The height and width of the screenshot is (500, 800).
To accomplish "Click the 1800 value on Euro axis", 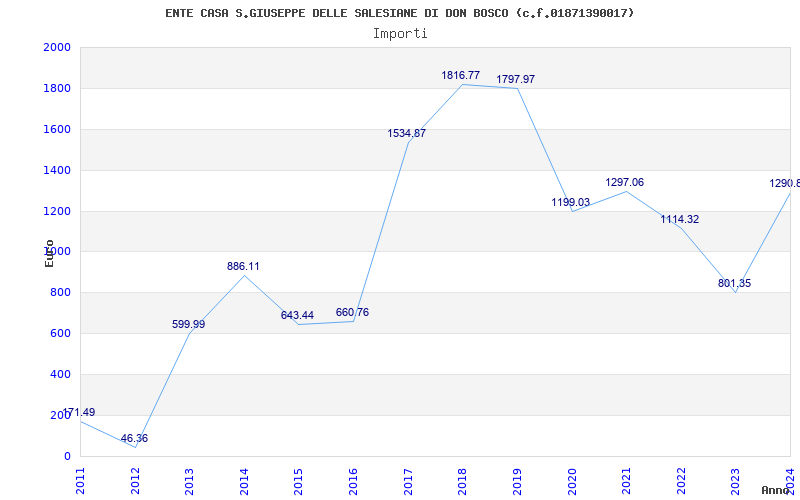I will (x=57, y=88).
